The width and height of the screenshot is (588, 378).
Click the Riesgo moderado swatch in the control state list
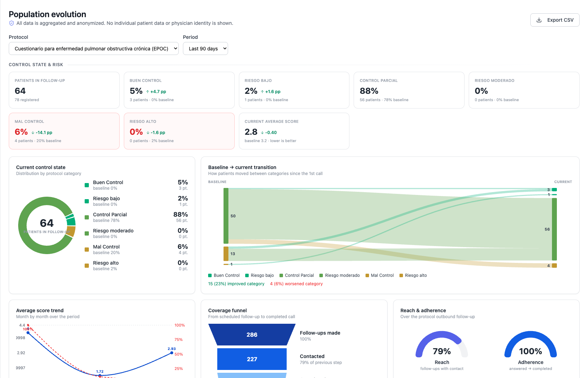pos(87,233)
